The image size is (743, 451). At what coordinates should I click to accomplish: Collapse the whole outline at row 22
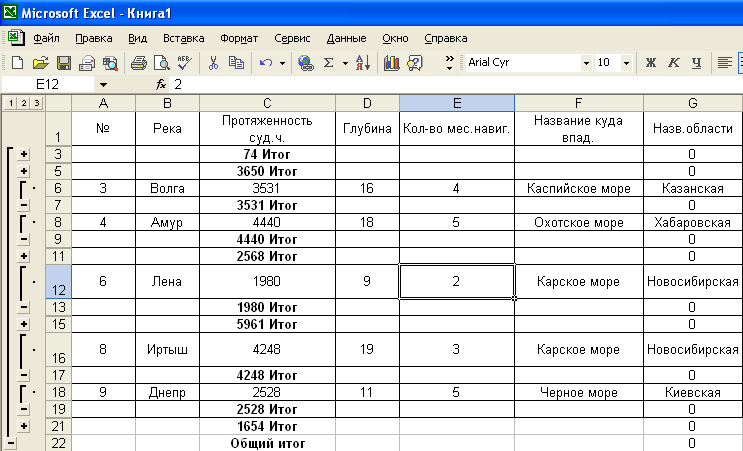[10, 443]
